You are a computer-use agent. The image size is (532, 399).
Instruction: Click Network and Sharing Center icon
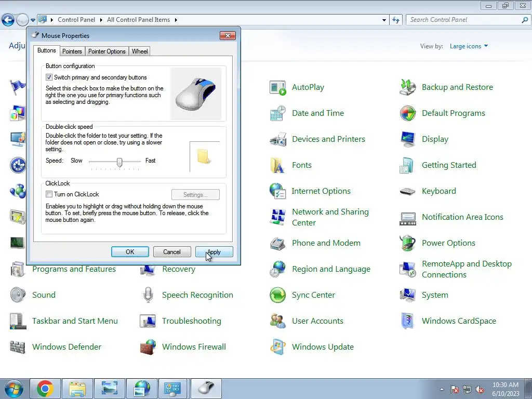coord(277,217)
